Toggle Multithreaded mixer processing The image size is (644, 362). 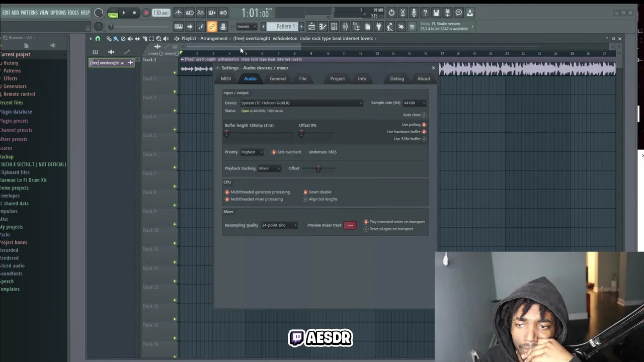pyautogui.click(x=227, y=199)
